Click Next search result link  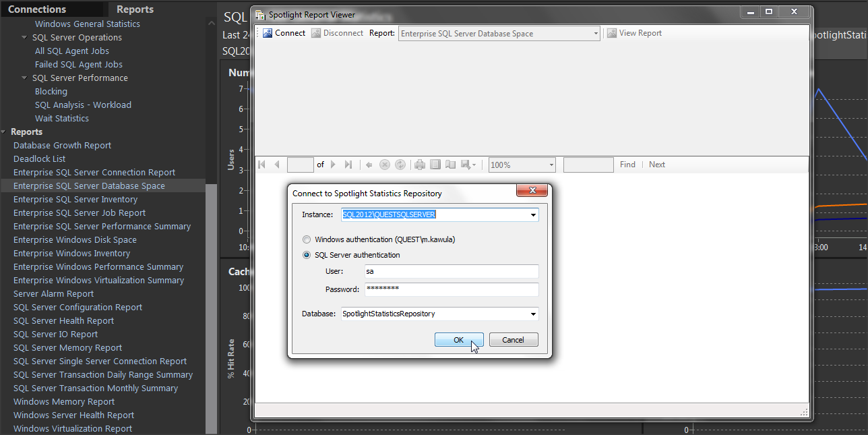tap(657, 165)
